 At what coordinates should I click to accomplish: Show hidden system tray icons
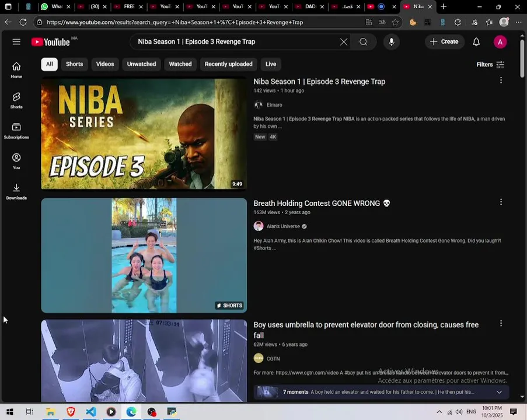pyautogui.click(x=439, y=412)
